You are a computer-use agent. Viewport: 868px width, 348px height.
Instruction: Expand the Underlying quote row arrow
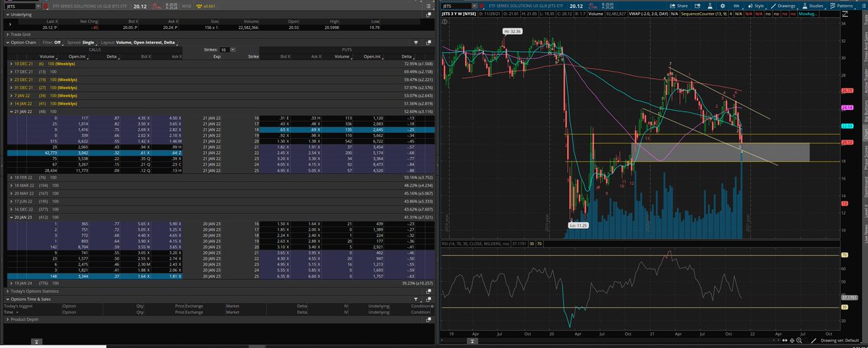point(10,24)
